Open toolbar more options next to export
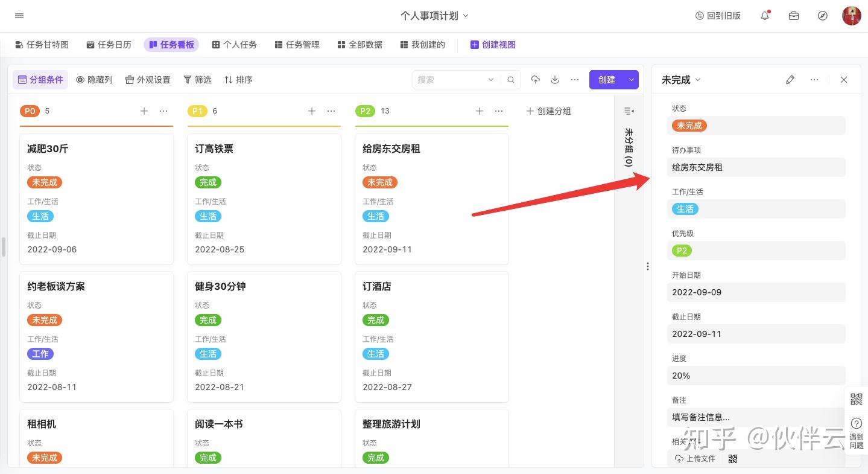Image resolution: width=868 pixels, height=474 pixels. pos(575,80)
